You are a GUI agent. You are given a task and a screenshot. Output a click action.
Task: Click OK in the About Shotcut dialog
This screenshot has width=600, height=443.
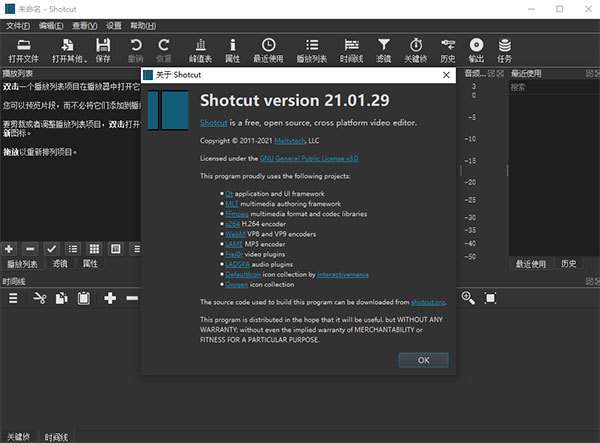click(423, 360)
